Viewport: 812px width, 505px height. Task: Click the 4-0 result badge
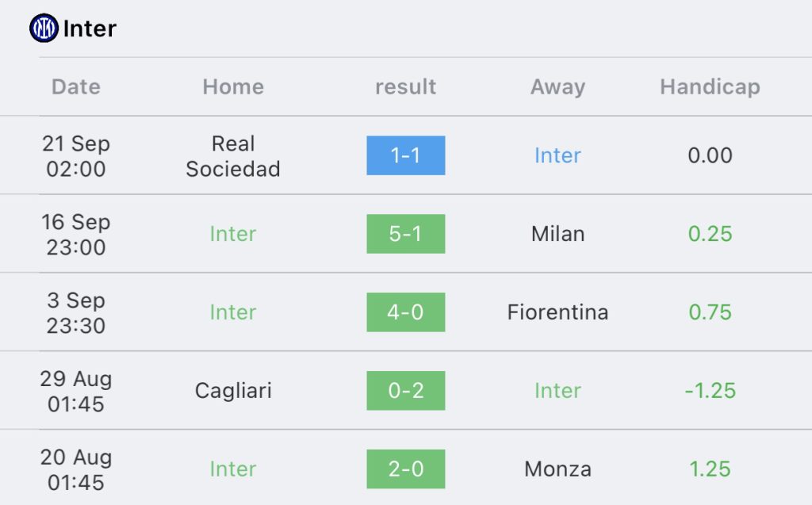click(x=405, y=312)
